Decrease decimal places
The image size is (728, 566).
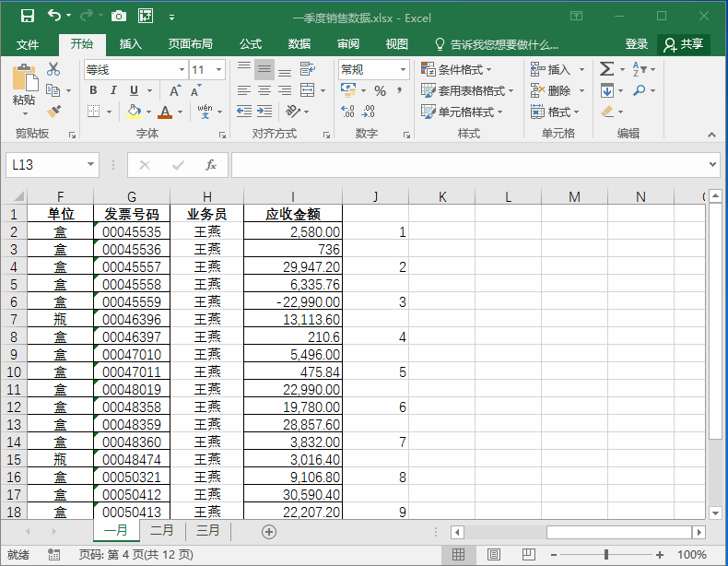click(x=369, y=112)
